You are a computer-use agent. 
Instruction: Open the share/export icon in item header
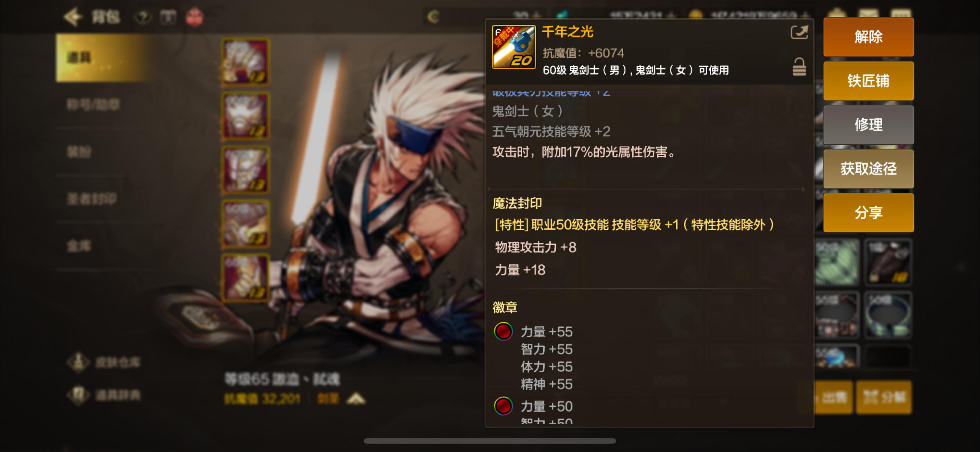pos(799,32)
